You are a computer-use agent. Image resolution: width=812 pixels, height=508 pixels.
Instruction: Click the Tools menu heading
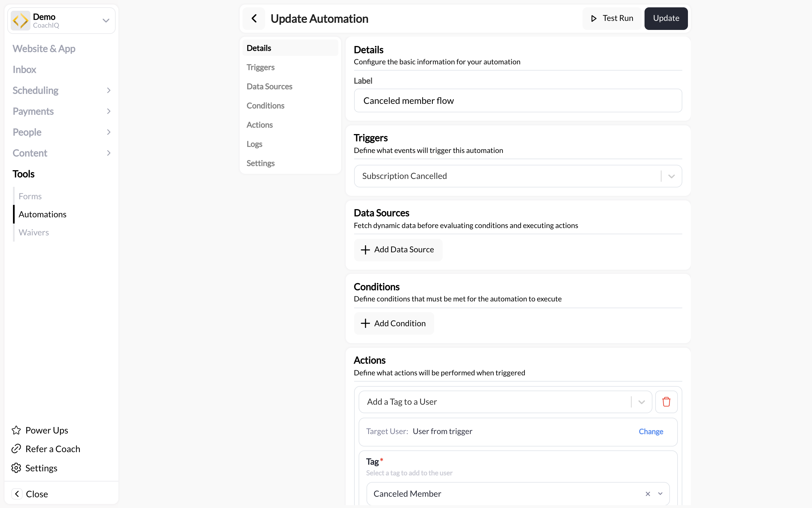pos(23,174)
